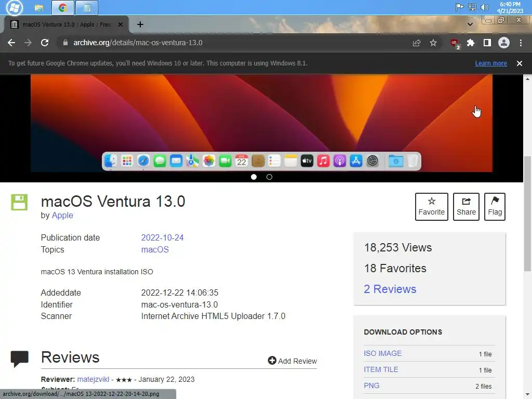
Task: Open the volume speaker tray icon
Action: (x=485, y=7)
